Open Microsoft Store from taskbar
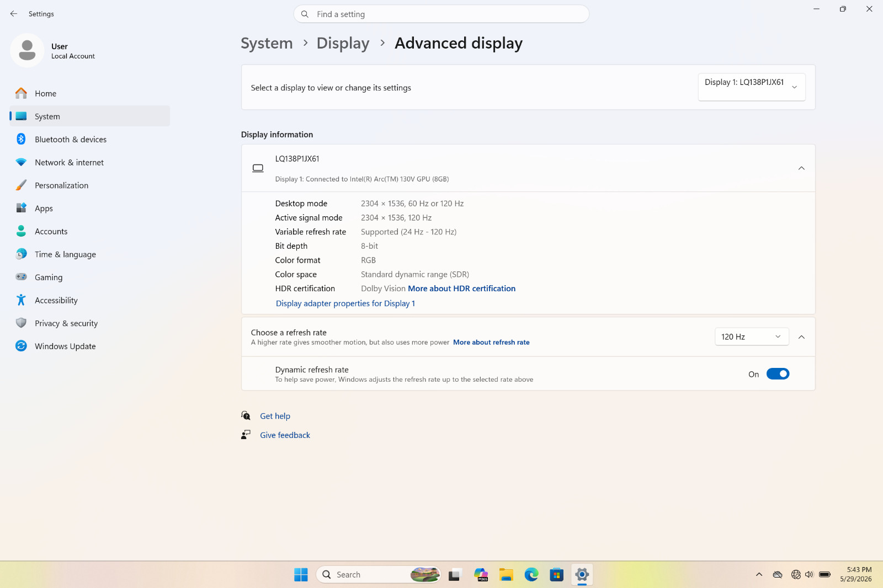The height and width of the screenshot is (588, 883). 557,575
